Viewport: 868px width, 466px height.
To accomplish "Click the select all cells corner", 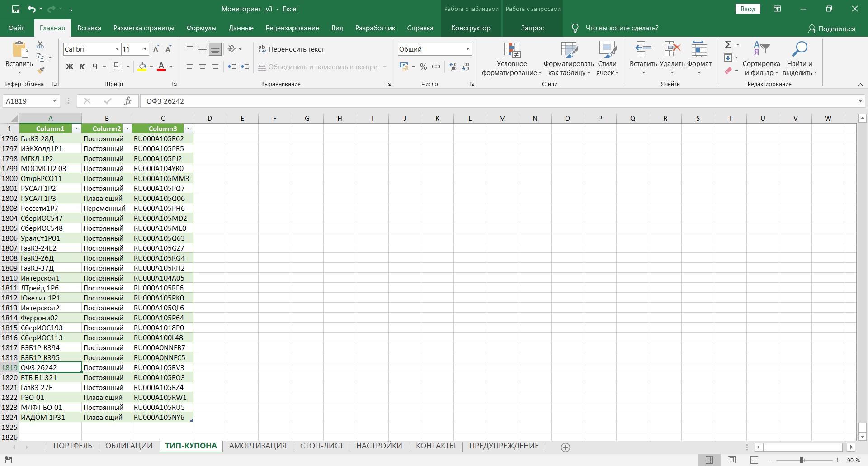I will pyautogui.click(x=9, y=119).
